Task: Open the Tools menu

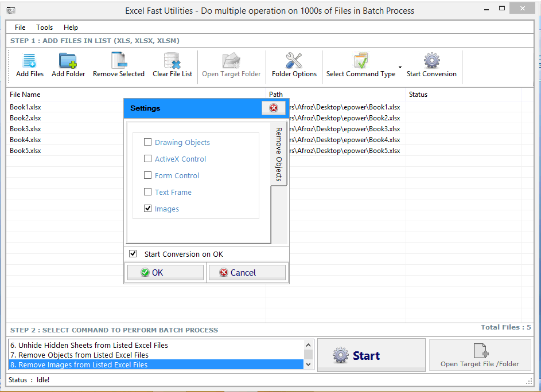Action: click(x=44, y=27)
